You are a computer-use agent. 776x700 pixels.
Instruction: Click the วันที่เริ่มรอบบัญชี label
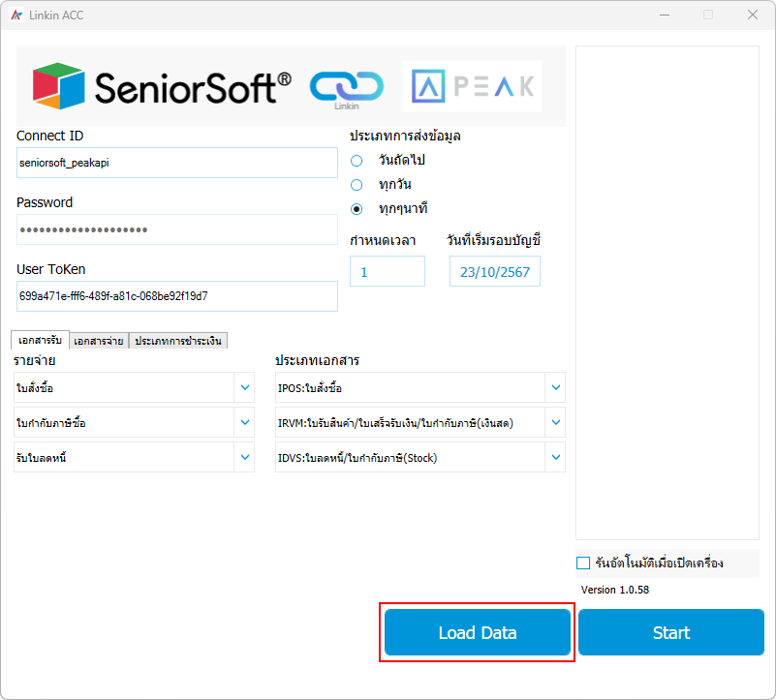tap(493, 240)
